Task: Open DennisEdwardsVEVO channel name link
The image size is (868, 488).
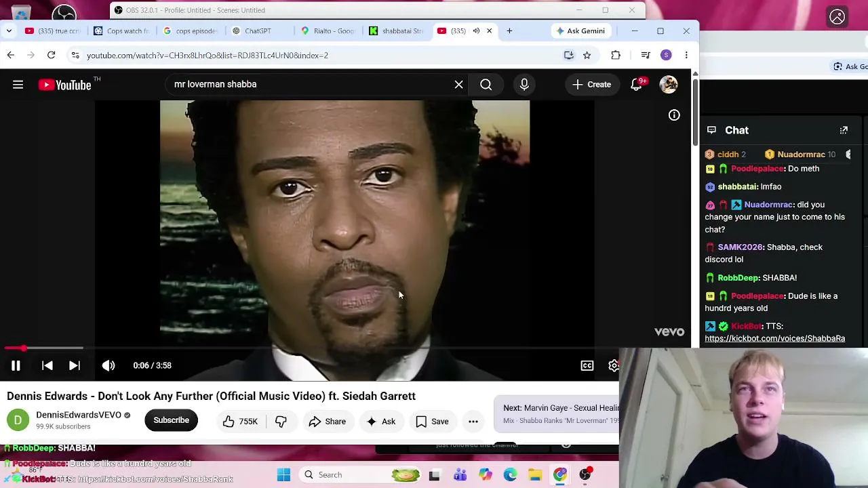Action: coord(79,415)
